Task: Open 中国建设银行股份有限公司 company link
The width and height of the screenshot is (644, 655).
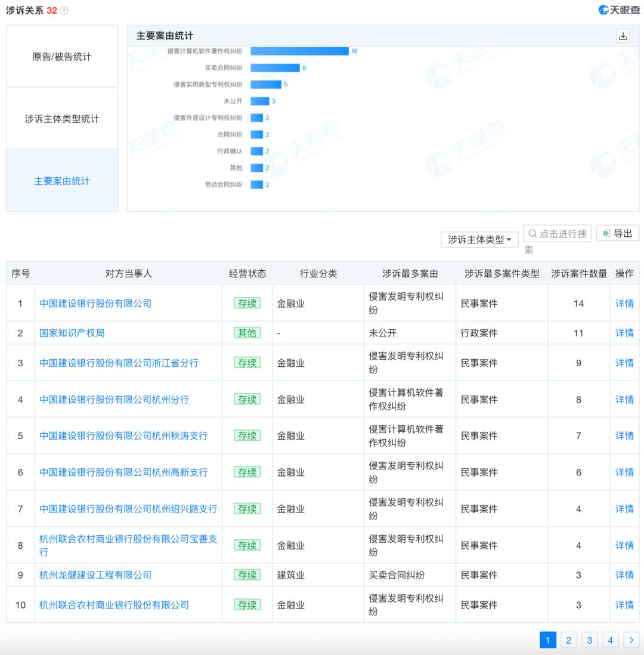Action: (x=95, y=303)
